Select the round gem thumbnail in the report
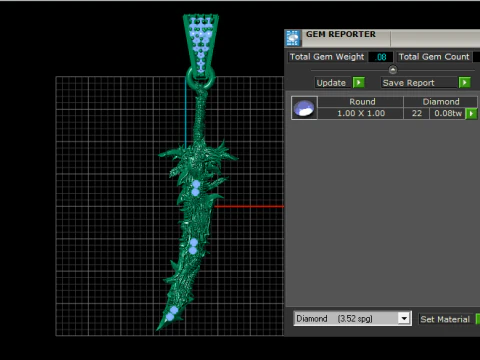480x360 pixels. tap(304, 108)
